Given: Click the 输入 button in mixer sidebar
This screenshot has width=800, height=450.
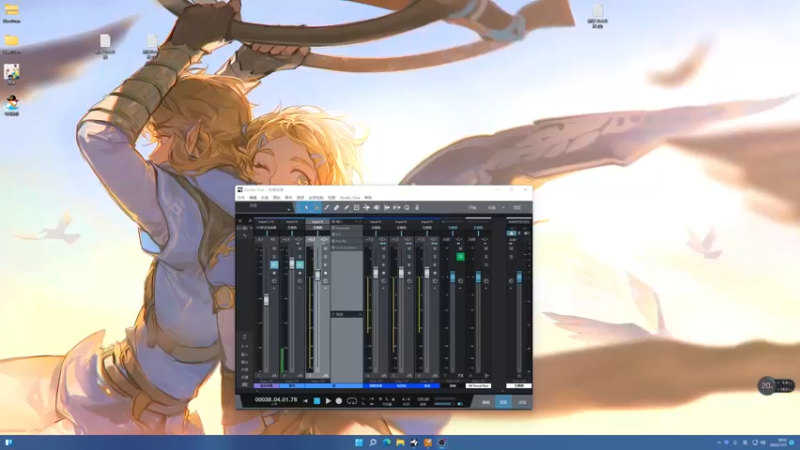Looking at the screenshot, I should point(244,355).
